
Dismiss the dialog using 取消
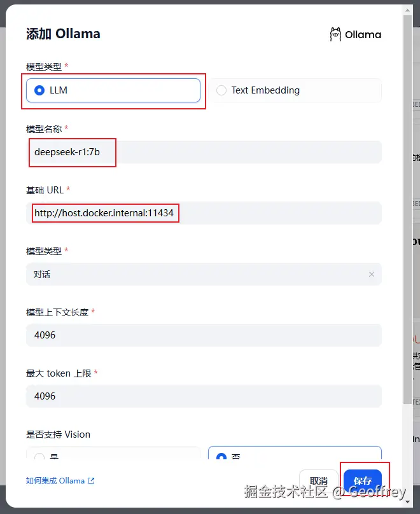[x=318, y=482]
